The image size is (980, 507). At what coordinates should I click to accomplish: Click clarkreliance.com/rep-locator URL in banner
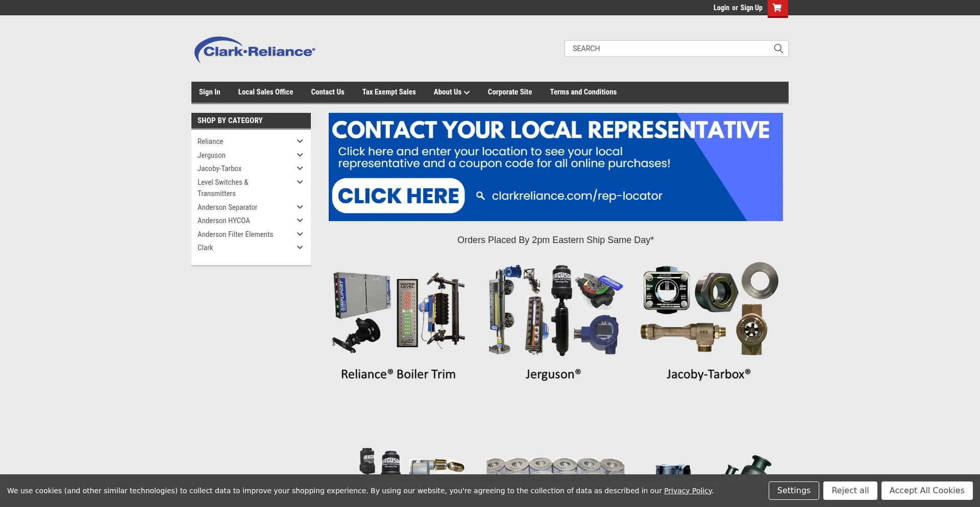577,196
